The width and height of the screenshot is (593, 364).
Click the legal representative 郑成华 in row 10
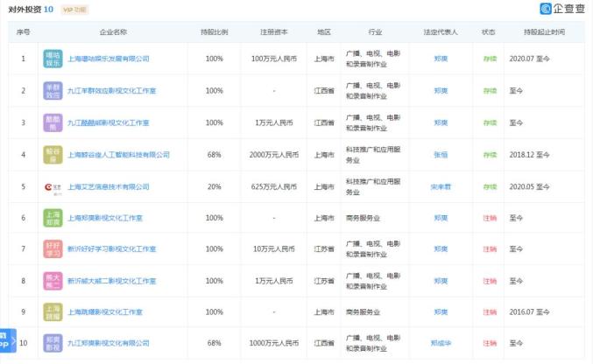[x=441, y=343]
